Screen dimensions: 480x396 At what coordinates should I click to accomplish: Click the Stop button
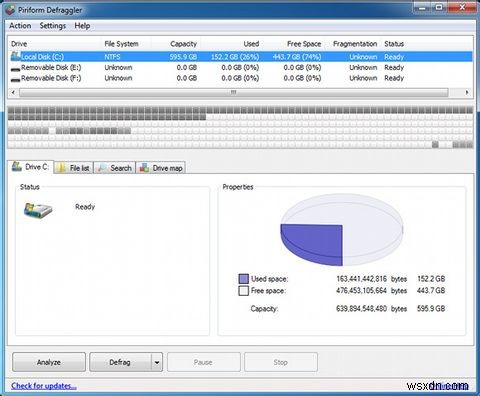point(281,362)
